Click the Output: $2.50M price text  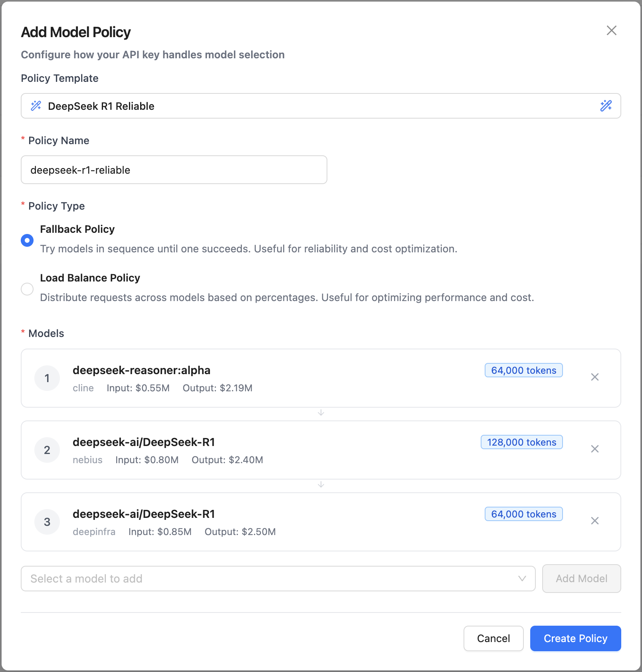(240, 532)
